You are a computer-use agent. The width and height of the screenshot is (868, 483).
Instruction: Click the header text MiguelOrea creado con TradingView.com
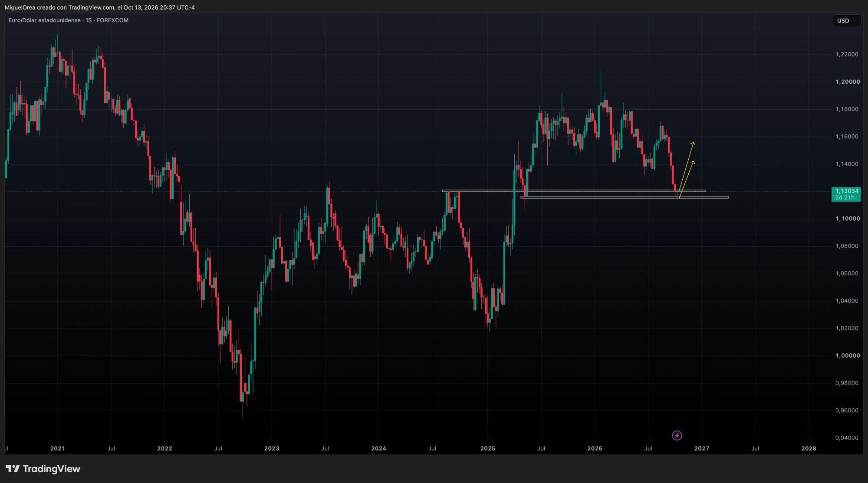tap(60, 7)
